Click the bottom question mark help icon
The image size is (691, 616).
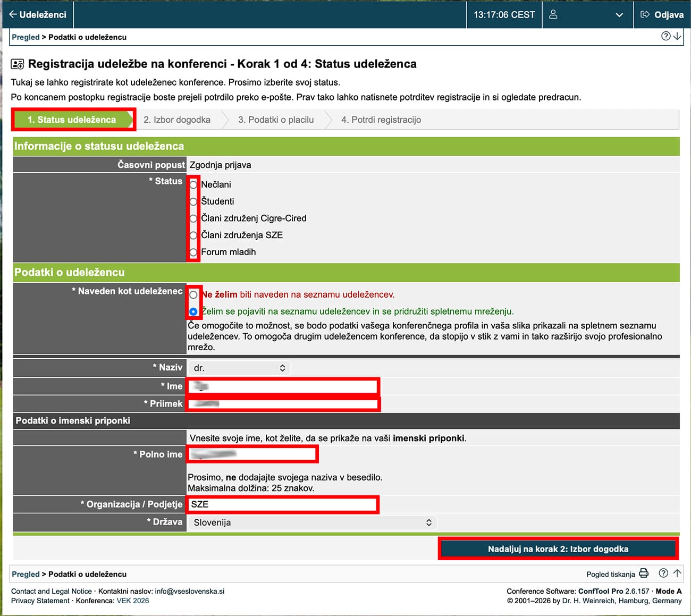(663, 573)
